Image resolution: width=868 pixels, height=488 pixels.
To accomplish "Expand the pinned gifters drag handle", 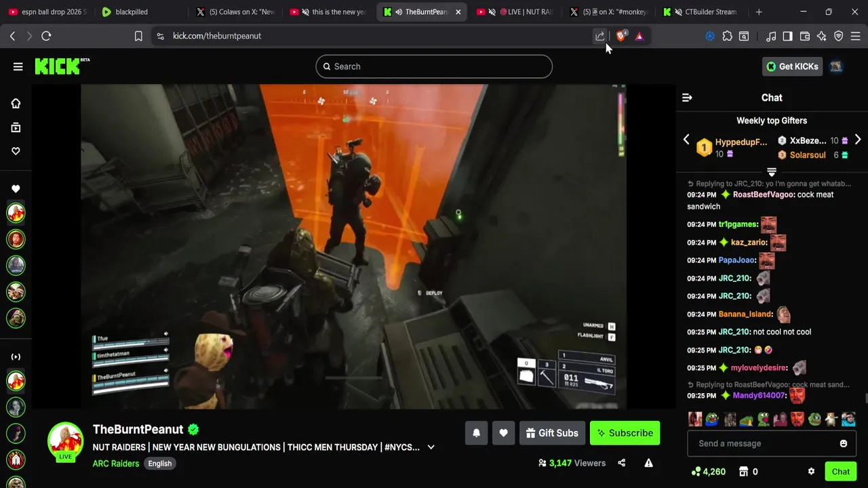I will pos(772,171).
